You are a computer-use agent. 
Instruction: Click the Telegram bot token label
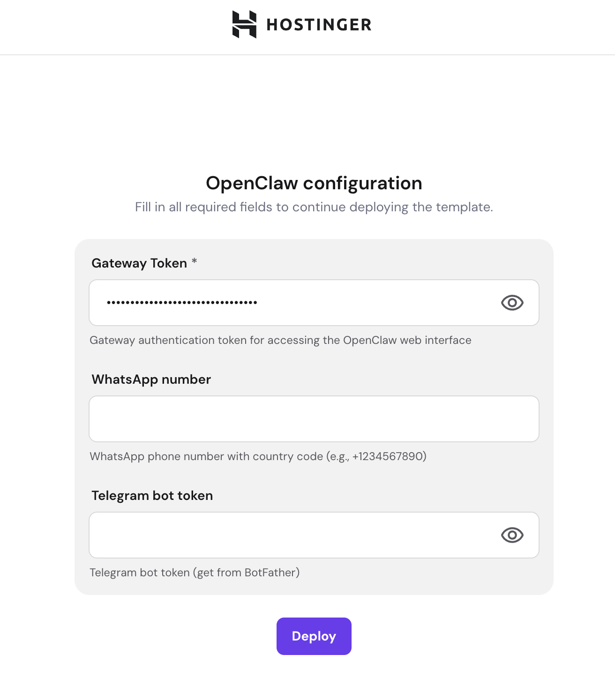[x=152, y=496]
